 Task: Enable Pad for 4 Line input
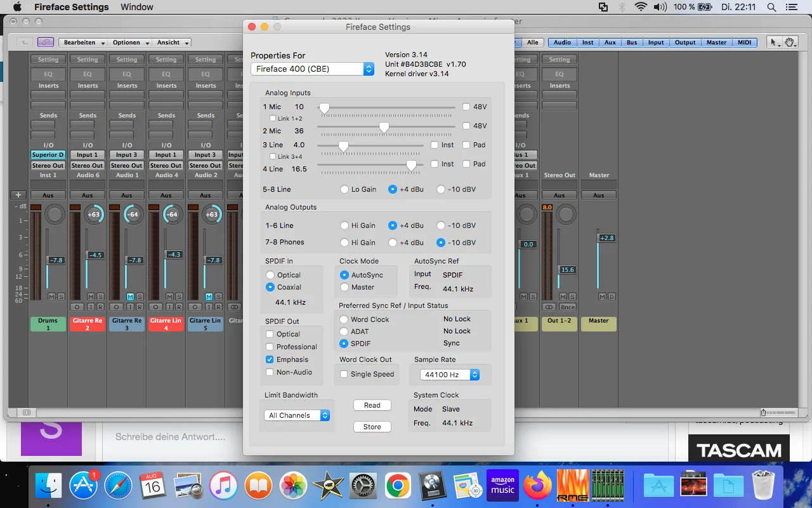click(x=466, y=164)
